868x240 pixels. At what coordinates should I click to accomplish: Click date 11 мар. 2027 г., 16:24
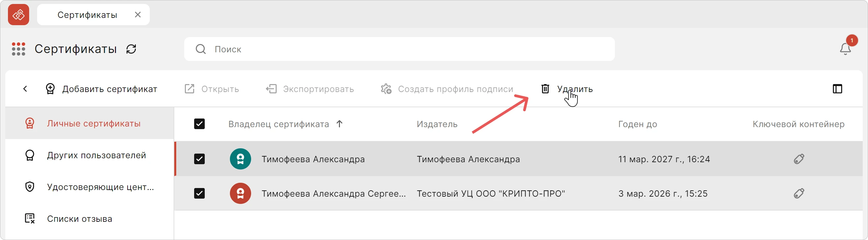tap(664, 159)
